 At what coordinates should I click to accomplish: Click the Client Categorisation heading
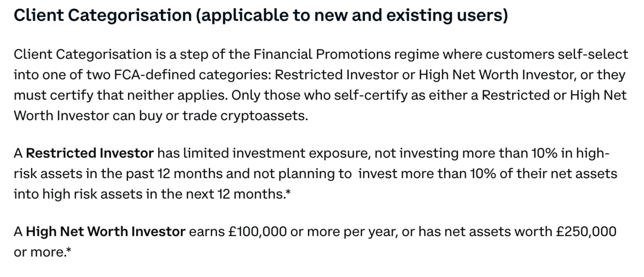[261, 16]
